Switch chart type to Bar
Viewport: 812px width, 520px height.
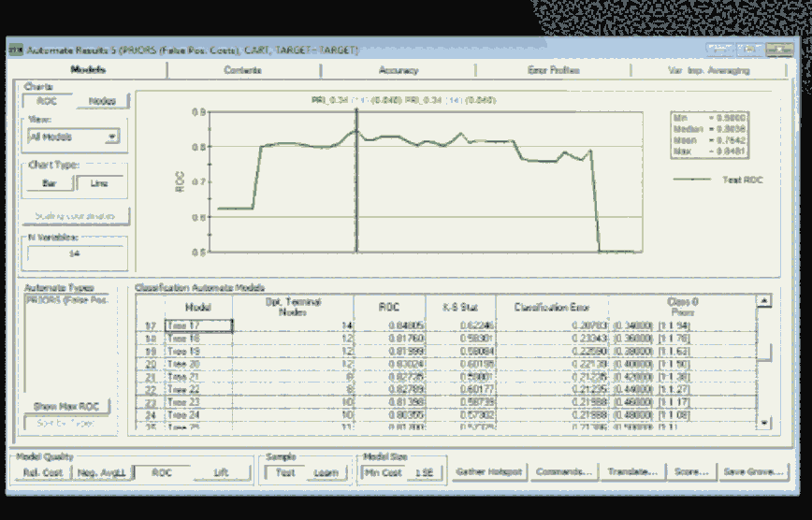pyautogui.click(x=50, y=184)
